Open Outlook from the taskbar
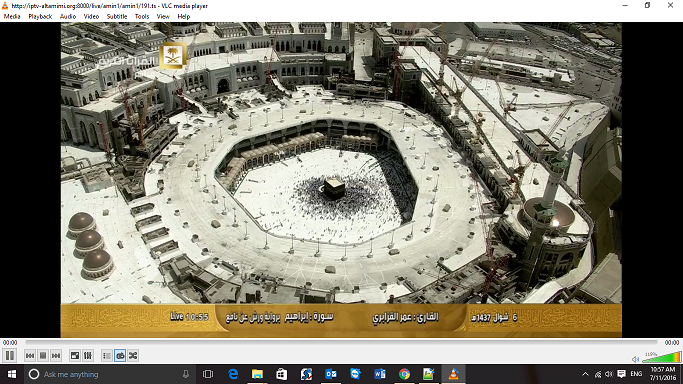This screenshot has height=384, width=683. click(x=331, y=374)
